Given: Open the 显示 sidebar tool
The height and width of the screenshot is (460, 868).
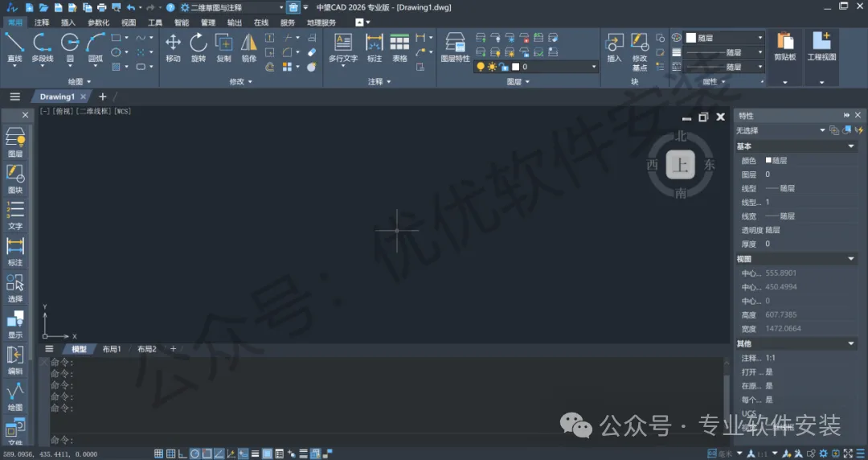Looking at the screenshot, I should 15,324.
